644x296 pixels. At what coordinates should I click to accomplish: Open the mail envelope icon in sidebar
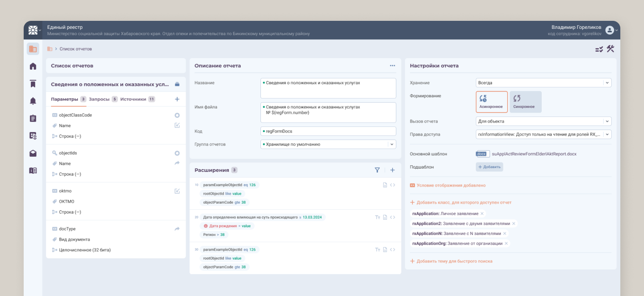click(33, 153)
